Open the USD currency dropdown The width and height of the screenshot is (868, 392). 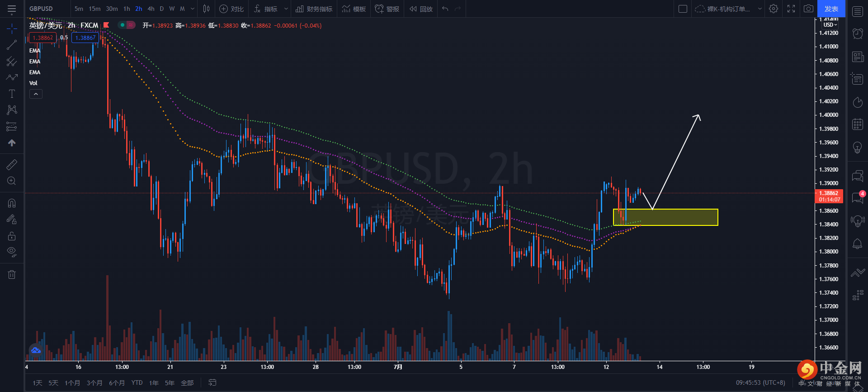[830, 25]
